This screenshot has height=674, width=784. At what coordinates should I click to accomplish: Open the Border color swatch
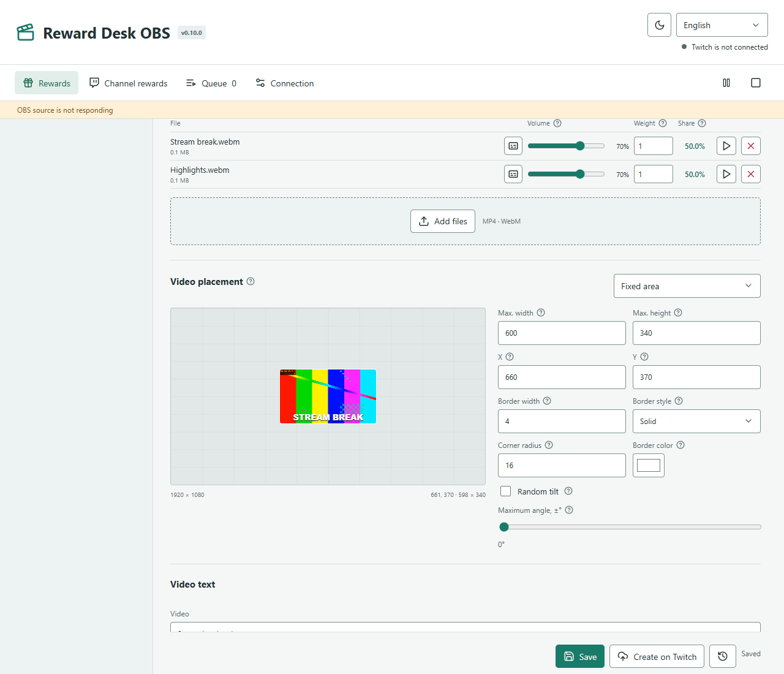649,466
